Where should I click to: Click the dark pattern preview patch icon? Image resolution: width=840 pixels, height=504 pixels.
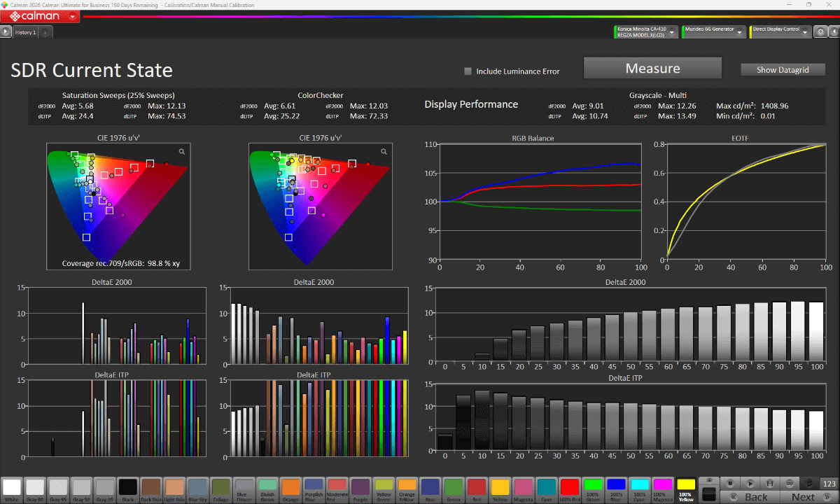(708, 493)
